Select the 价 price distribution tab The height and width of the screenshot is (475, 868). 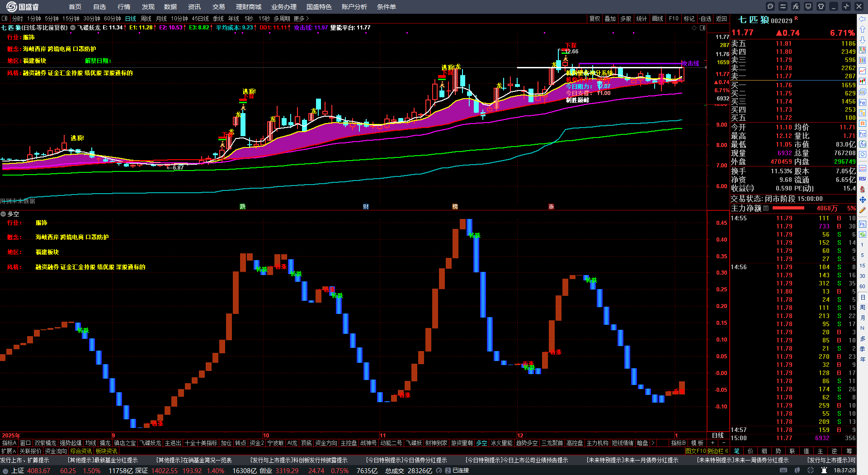coord(750,451)
